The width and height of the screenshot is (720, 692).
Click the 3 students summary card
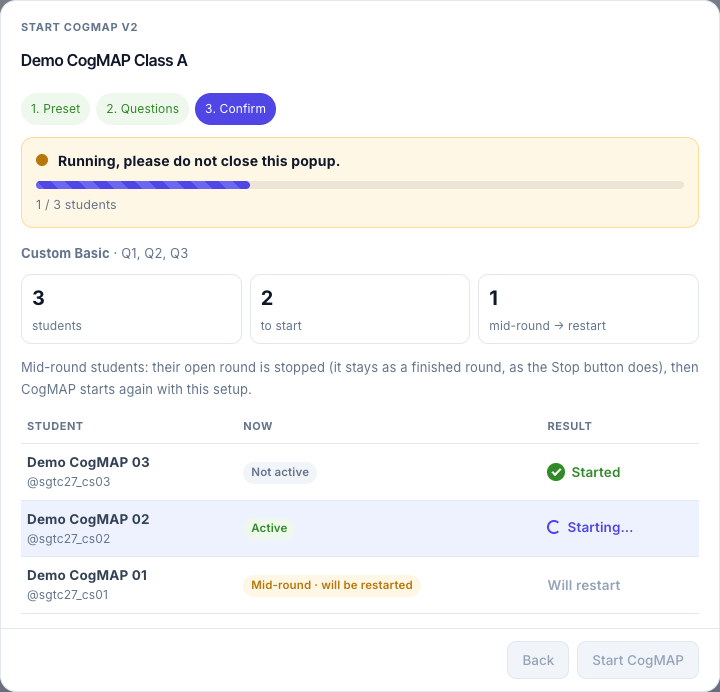point(131,309)
